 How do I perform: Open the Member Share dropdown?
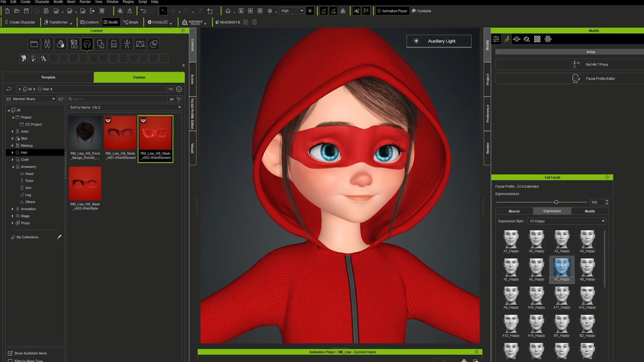pyautogui.click(x=31, y=99)
